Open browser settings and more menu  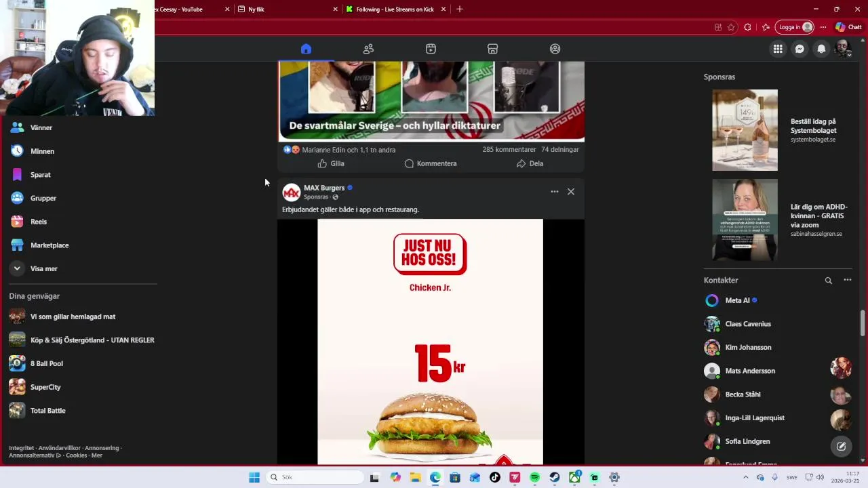(x=823, y=27)
